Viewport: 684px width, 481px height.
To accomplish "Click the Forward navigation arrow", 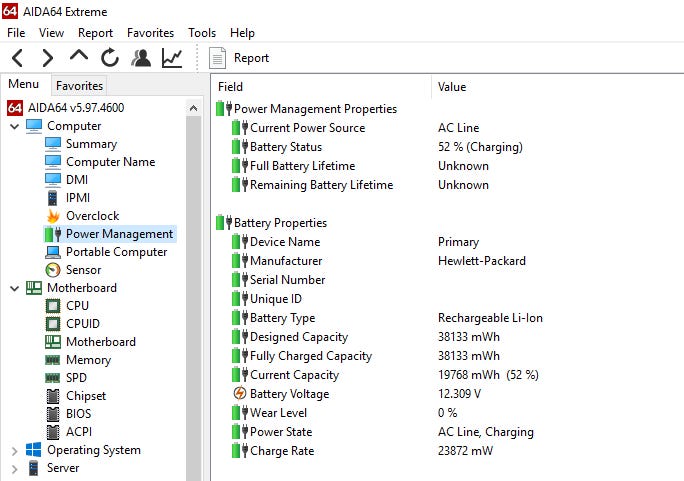I will coord(47,58).
